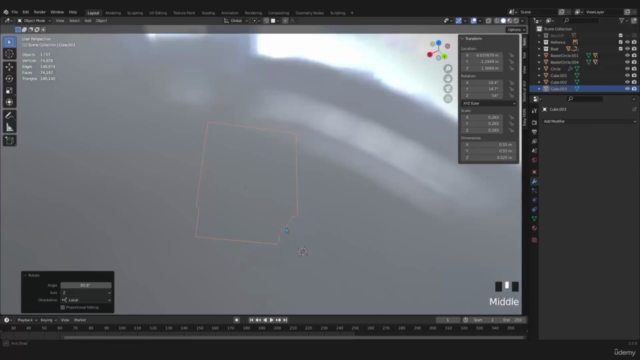Switch to the Modeling workspace tab
Image resolution: width=640 pixels, height=360 pixels.
tap(113, 13)
